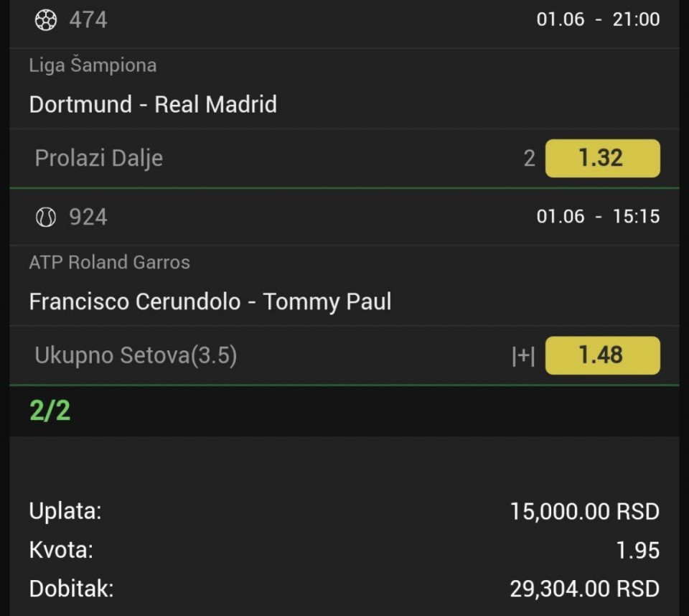Viewport: 689px width, 616px height.
Task: Open the Francisco Cerundolo - Tommy Paul match
Action: [210, 301]
